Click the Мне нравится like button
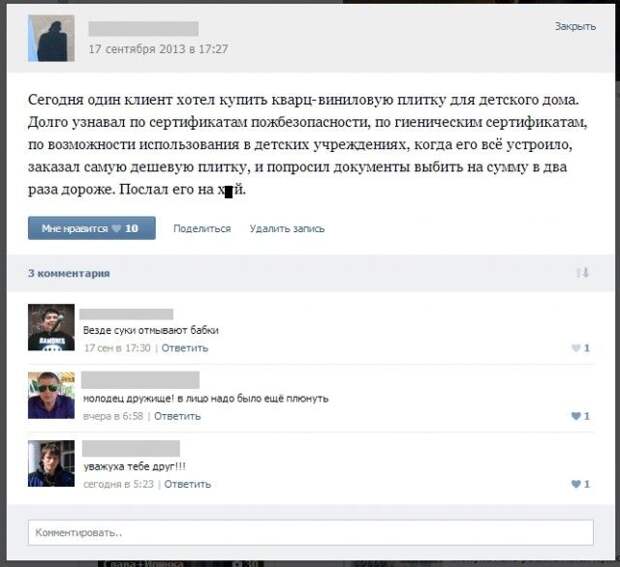 click(92, 228)
